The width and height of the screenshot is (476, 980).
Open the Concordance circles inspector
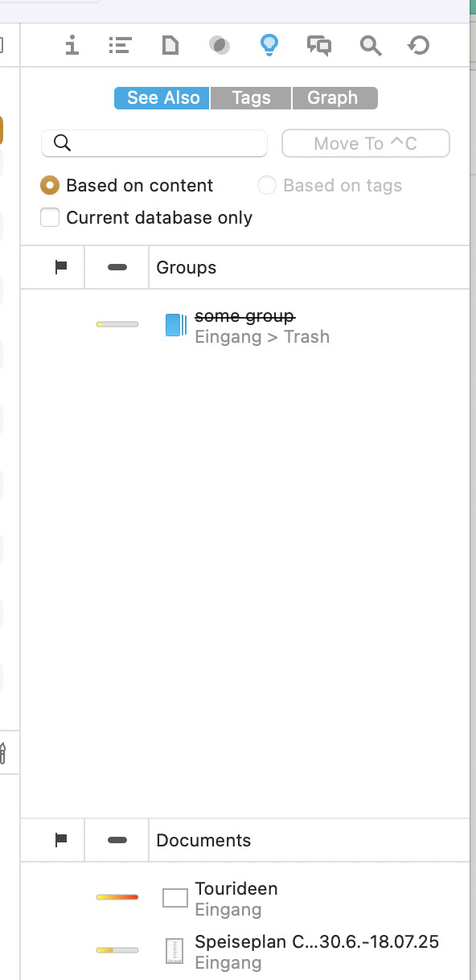(219, 46)
